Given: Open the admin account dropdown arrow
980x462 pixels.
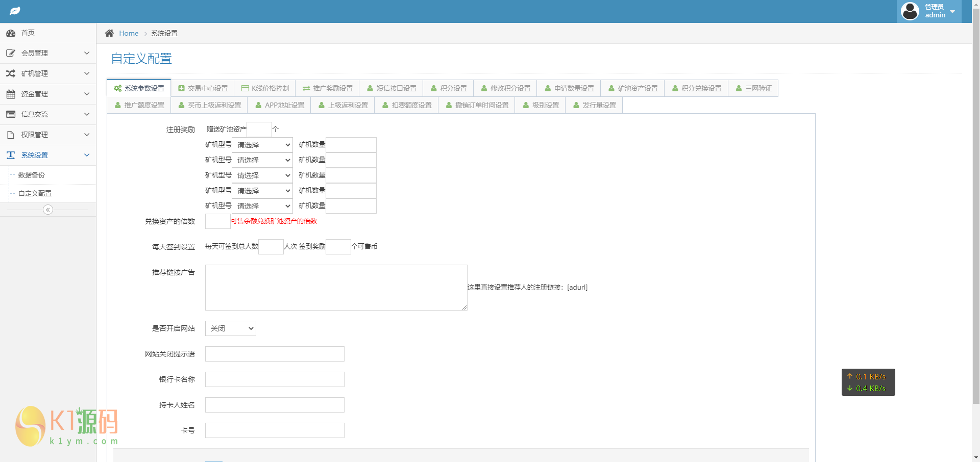Looking at the screenshot, I should click(x=952, y=11).
